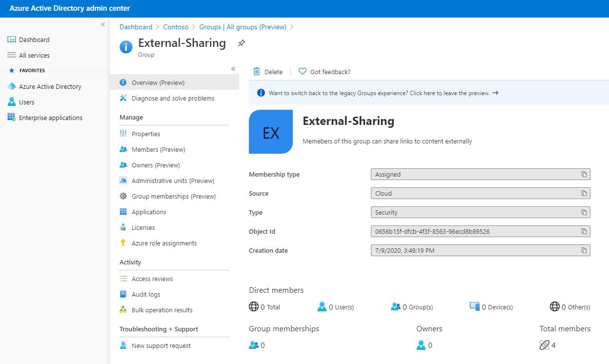Image resolution: width=609 pixels, height=364 pixels.
Task: Copy the Creation date value
Action: pos(584,250)
